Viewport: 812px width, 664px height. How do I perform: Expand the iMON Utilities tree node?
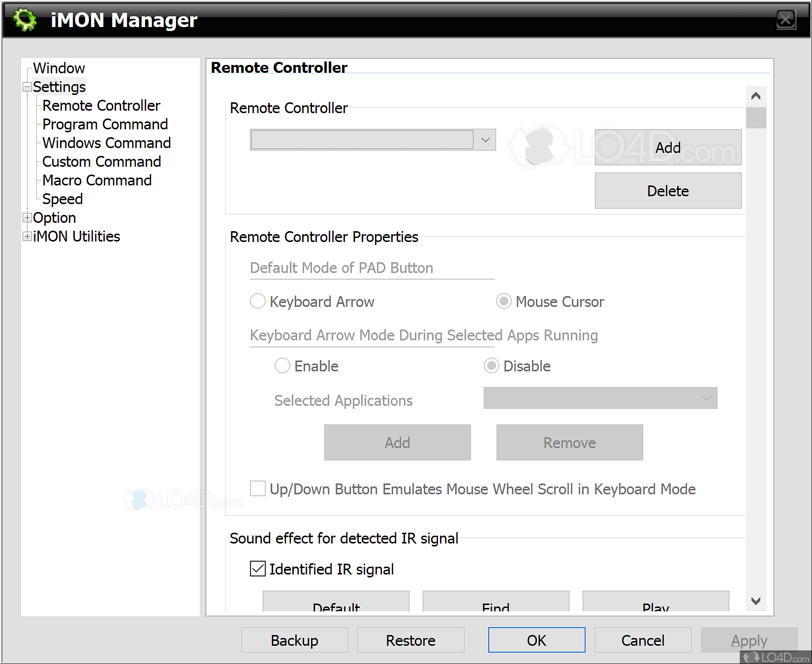pyautogui.click(x=28, y=237)
